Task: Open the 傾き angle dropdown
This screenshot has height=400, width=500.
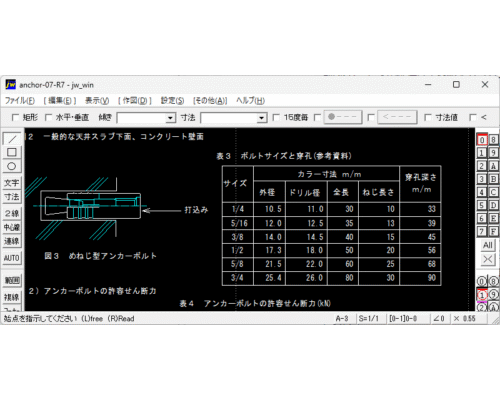Action: click(170, 118)
